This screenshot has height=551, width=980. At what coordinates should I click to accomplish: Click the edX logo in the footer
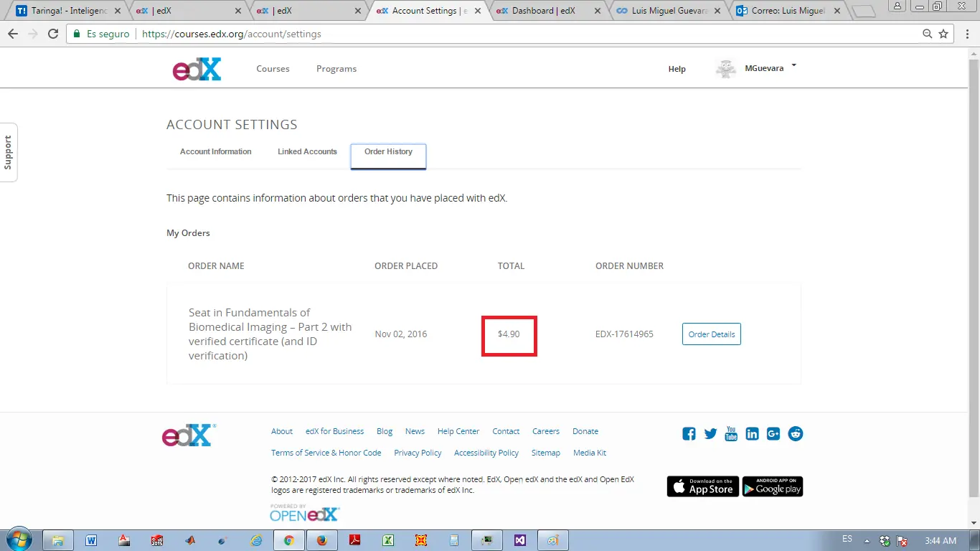point(189,435)
